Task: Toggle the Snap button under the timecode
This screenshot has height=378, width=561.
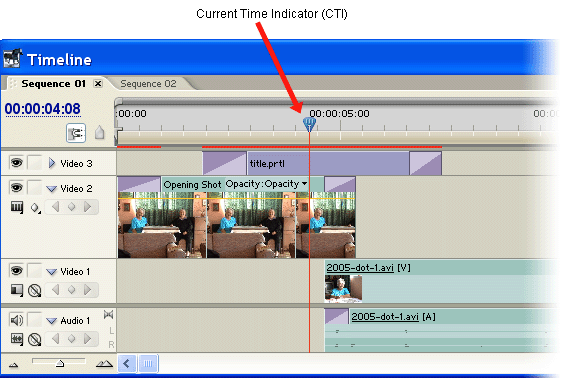Action: click(76, 133)
